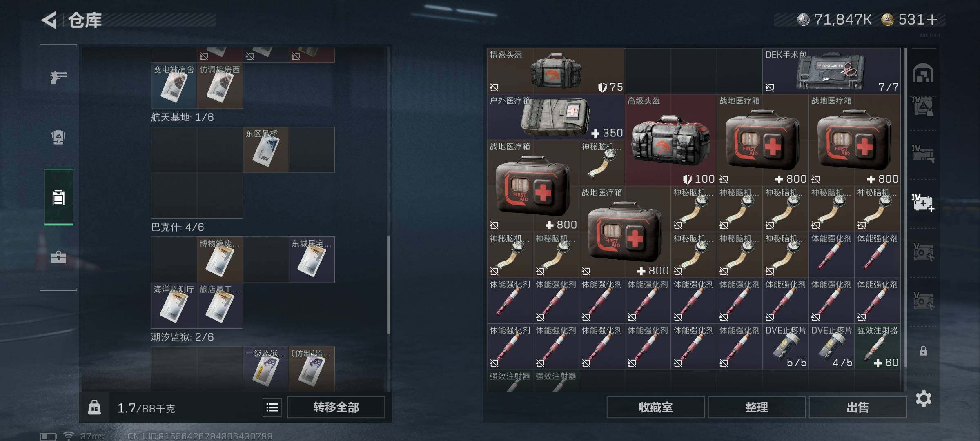The width and height of the screenshot is (980, 441).
Task: Open the armor vest category in sidebar
Action: click(x=58, y=137)
